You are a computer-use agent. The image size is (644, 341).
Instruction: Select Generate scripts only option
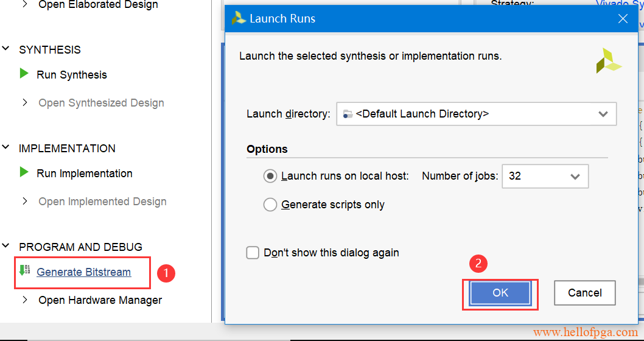pos(270,205)
